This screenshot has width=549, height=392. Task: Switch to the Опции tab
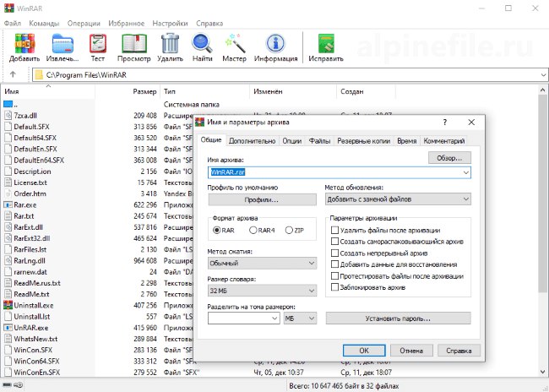pyautogui.click(x=292, y=141)
